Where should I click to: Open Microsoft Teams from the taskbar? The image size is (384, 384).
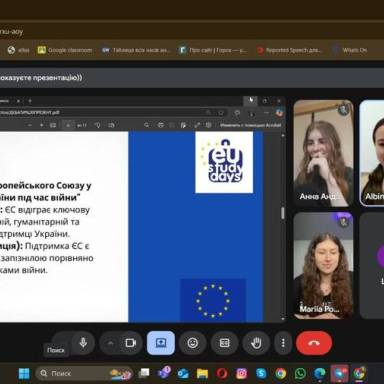(x=164, y=373)
